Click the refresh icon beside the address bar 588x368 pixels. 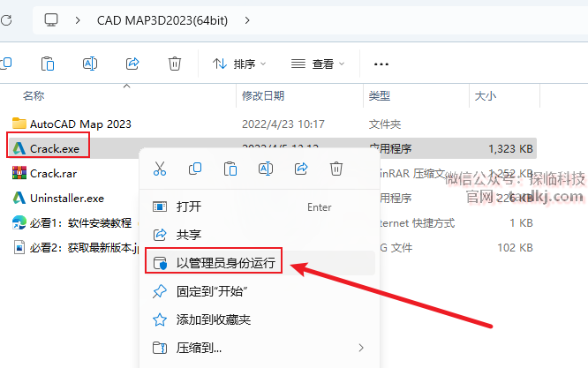pos(6,20)
